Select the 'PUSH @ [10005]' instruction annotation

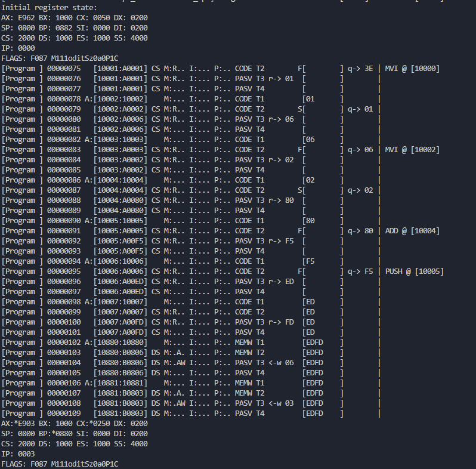tap(415, 271)
